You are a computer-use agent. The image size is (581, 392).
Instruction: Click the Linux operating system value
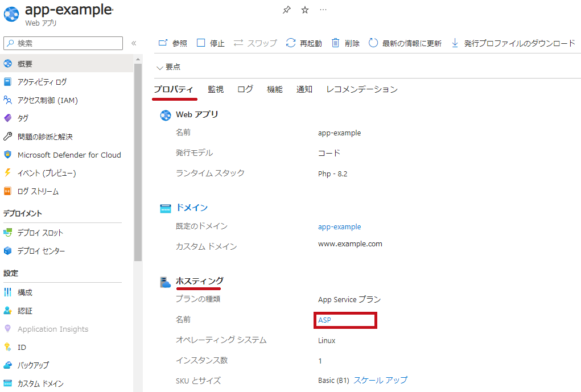point(327,340)
